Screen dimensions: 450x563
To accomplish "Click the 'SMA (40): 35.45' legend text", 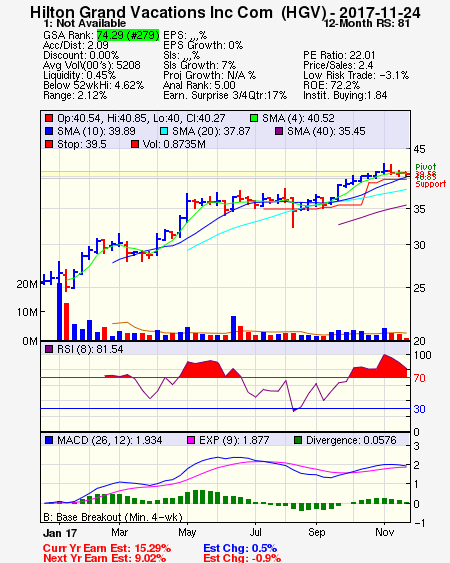I will pyautogui.click(x=326, y=131).
